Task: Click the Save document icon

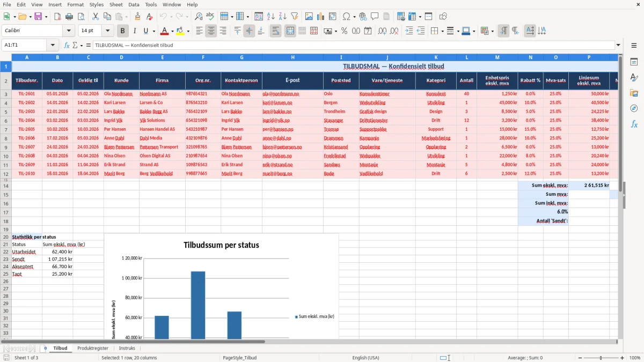Action: 38,17
